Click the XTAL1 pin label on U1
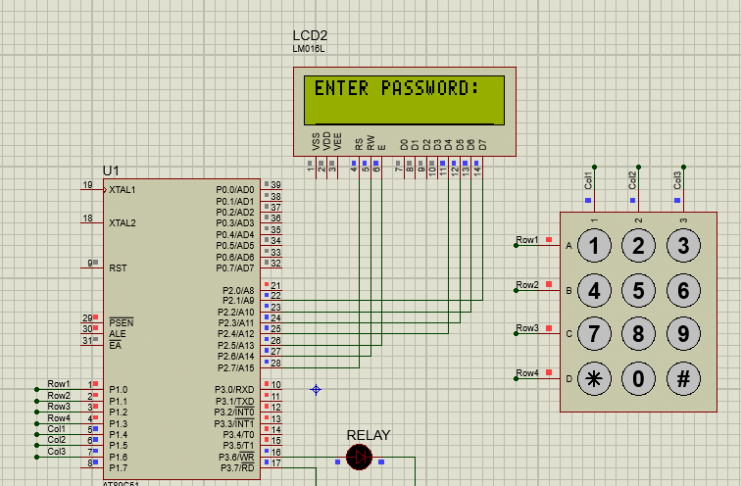The width and height of the screenshot is (741, 486). (x=122, y=190)
